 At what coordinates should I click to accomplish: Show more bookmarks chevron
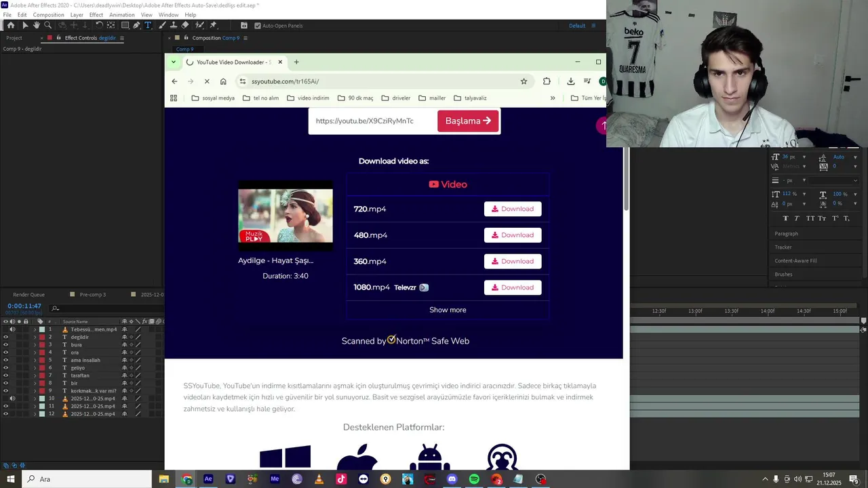coord(553,98)
